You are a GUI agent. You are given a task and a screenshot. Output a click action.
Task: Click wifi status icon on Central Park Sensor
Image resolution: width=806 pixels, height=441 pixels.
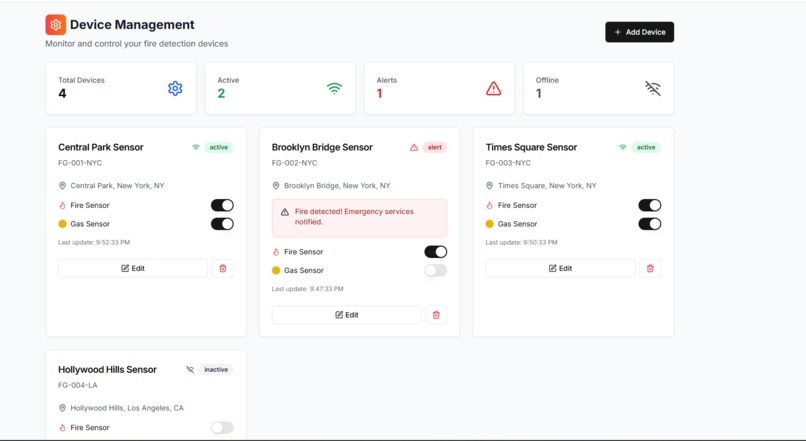pos(196,148)
